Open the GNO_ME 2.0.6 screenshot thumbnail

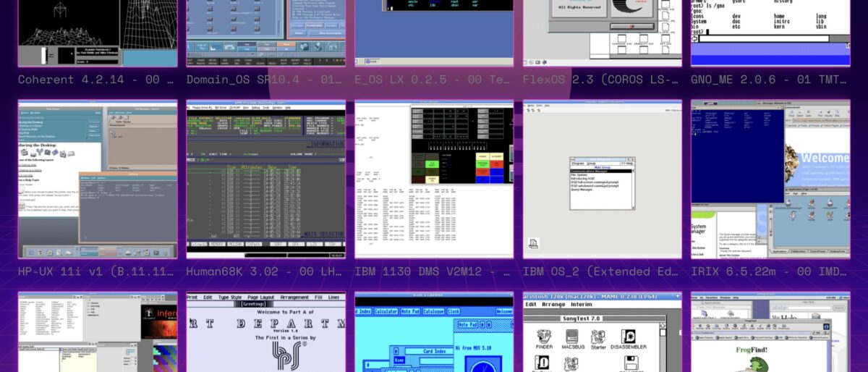770,33
